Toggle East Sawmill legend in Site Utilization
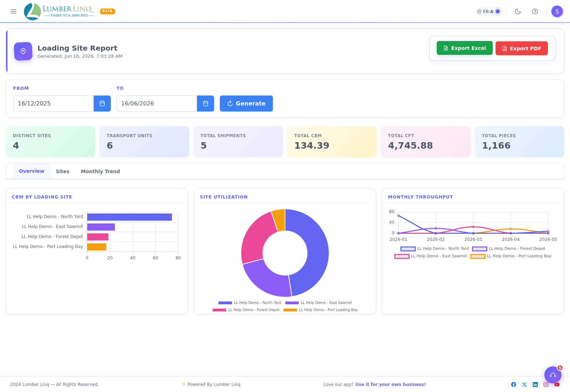The height and width of the screenshot is (392, 570). pos(318,303)
